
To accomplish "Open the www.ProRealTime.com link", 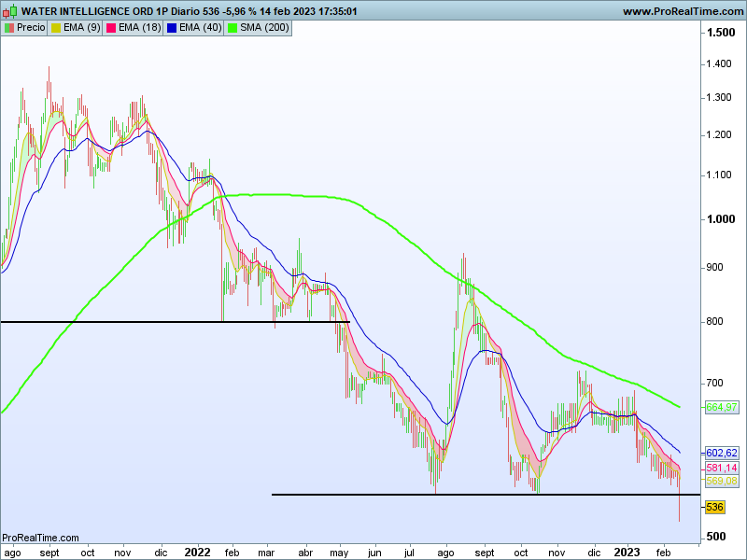I will pos(684,11).
